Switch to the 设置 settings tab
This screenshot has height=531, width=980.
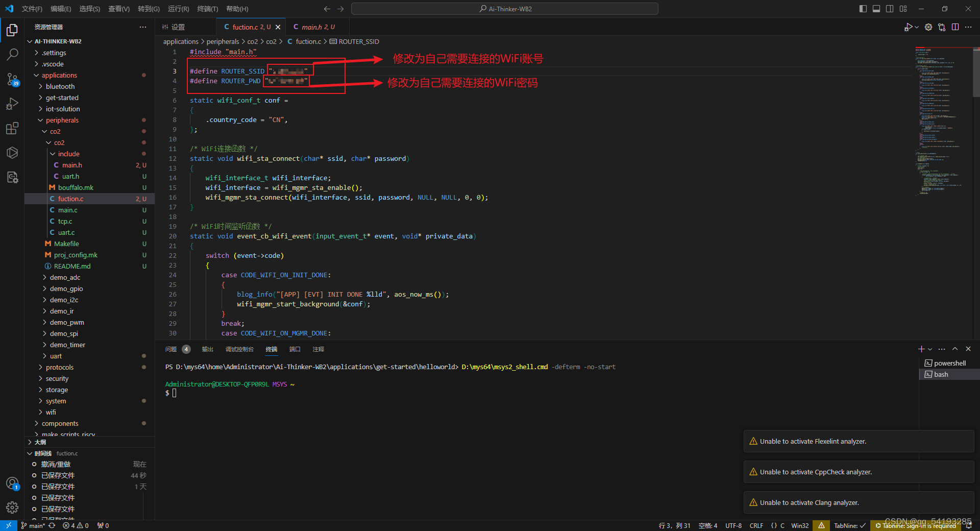click(x=178, y=27)
